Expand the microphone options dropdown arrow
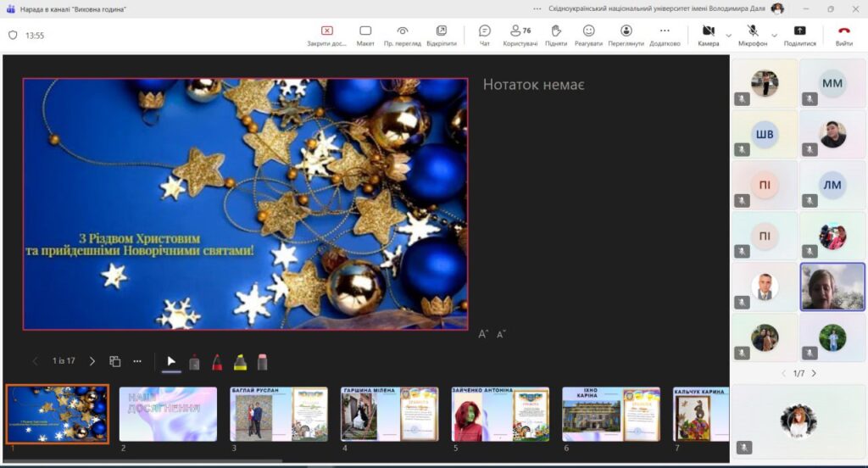This screenshot has height=468, width=868. [x=774, y=35]
